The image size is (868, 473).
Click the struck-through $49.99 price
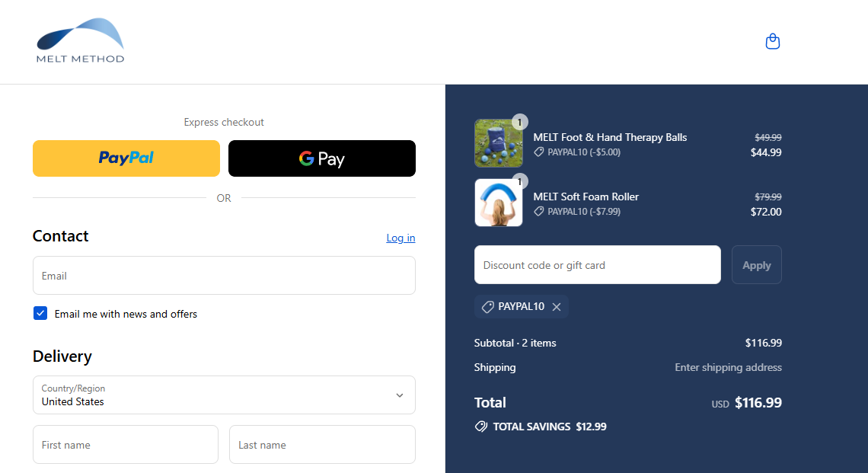[767, 137]
